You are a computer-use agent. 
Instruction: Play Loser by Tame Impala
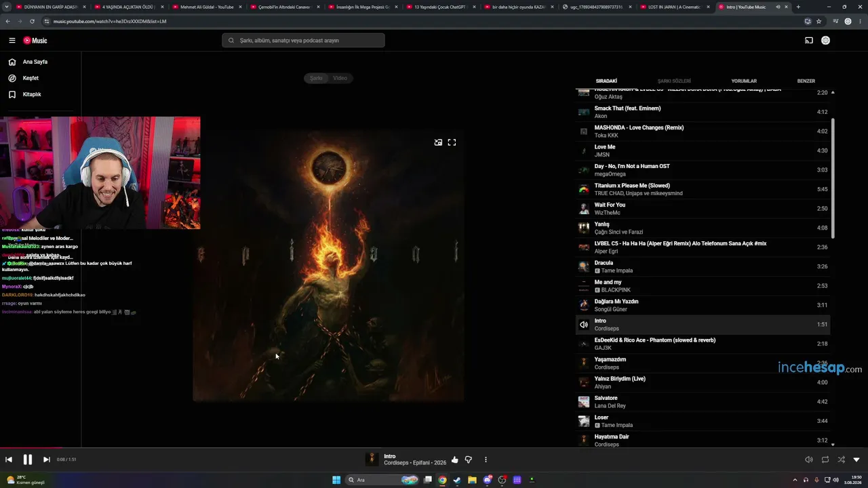[703, 421]
